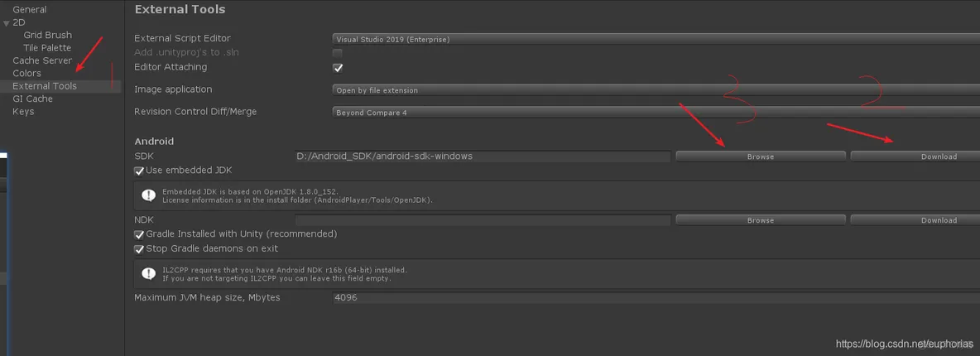The height and width of the screenshot is (356, 980).
Task: Open the Tile Palette settings
Action: (47, 48)
